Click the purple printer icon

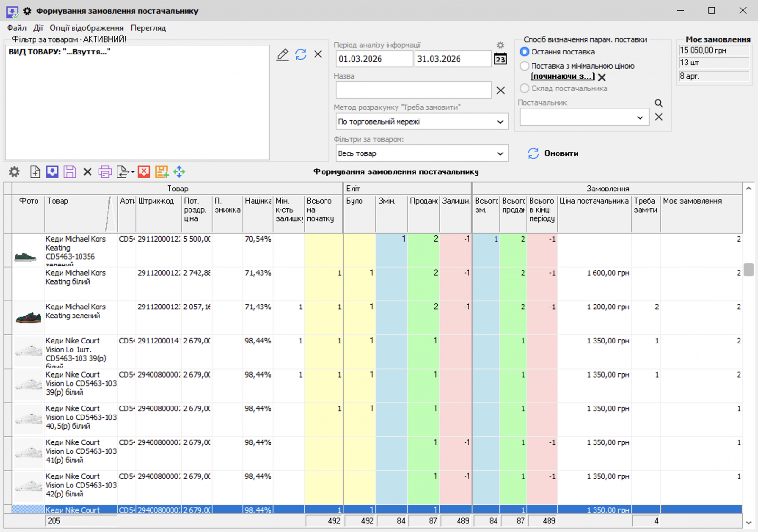(x=105, y=172)
